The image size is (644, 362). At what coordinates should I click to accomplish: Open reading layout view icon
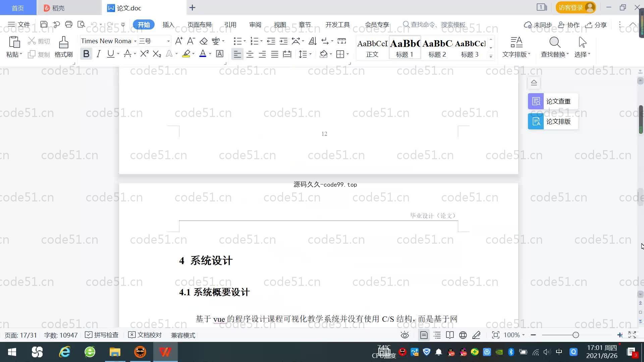click(450, 335)
